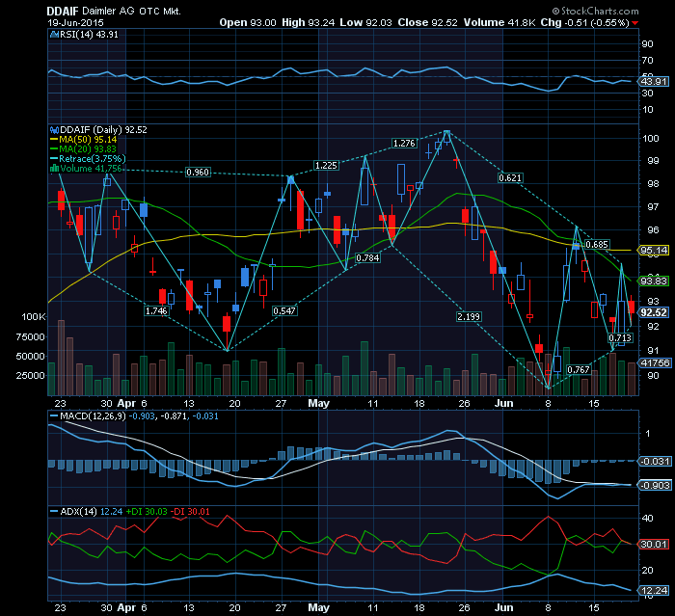Click the retracement label 1.276
The height and width of the screenshot is (616, 675).
pyautogui.click(x=405, y=143)
